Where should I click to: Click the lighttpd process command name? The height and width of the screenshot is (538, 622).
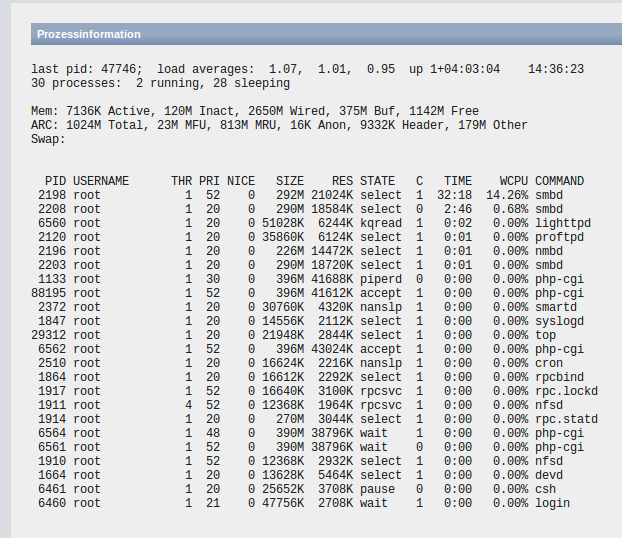[563, 223]
